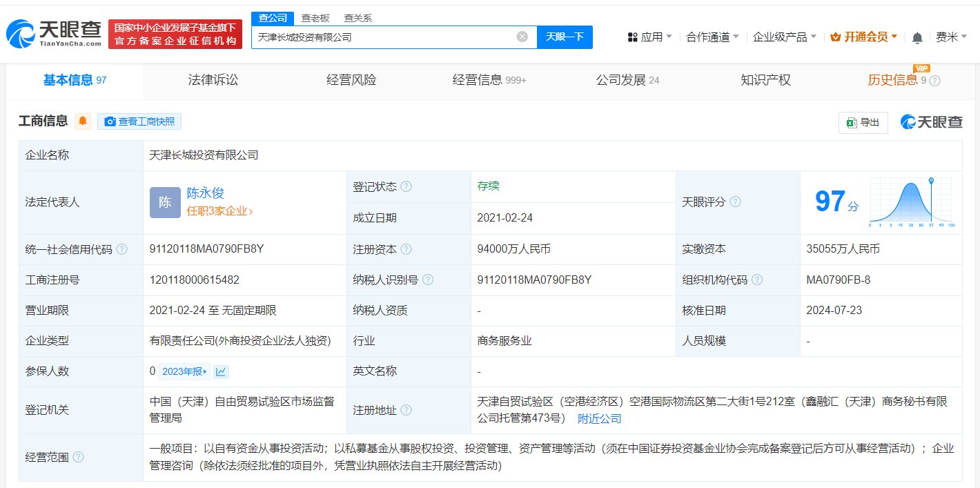Export data with 导出 button
980x488 pixels.
tap(863, 122)
